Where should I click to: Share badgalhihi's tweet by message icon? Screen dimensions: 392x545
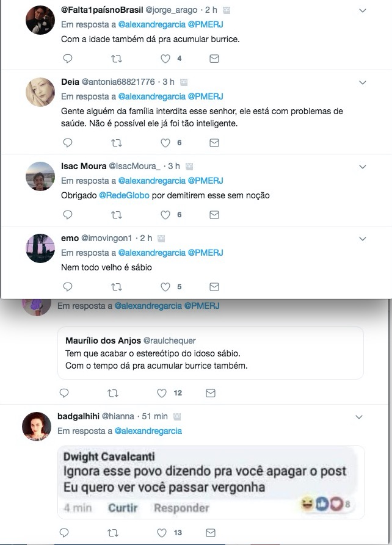[x=211, y=533]
